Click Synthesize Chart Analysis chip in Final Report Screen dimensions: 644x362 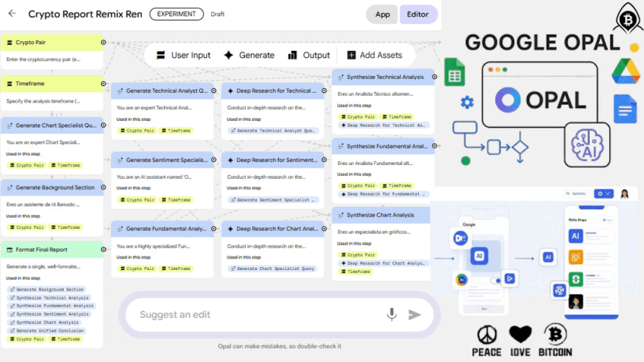pyautogui.click(x=44, y=322)
